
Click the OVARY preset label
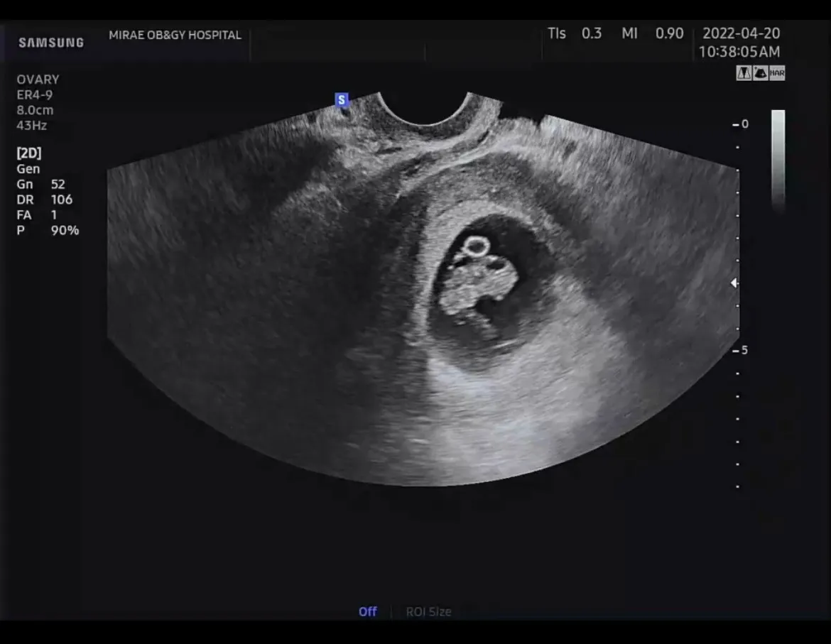(x=38, y=80)
